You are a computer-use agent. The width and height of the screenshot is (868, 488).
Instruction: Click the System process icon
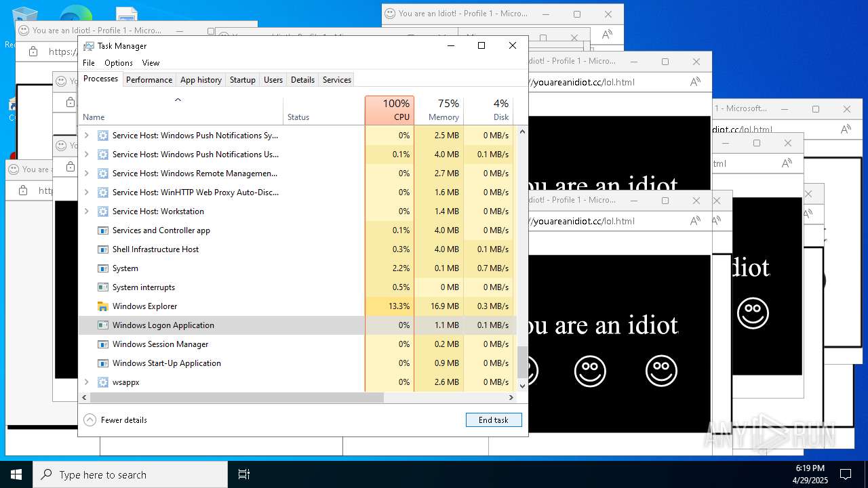103,268
